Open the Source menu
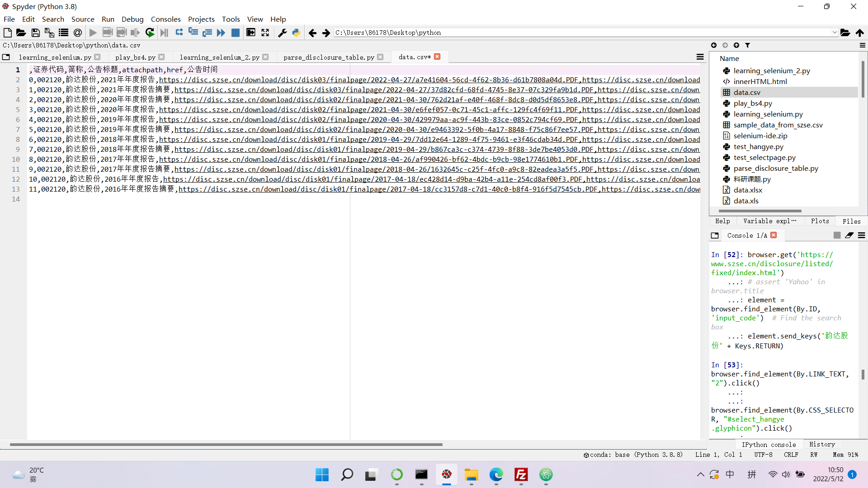The height and width of the screenshot is (488, 868). (83, 19)
